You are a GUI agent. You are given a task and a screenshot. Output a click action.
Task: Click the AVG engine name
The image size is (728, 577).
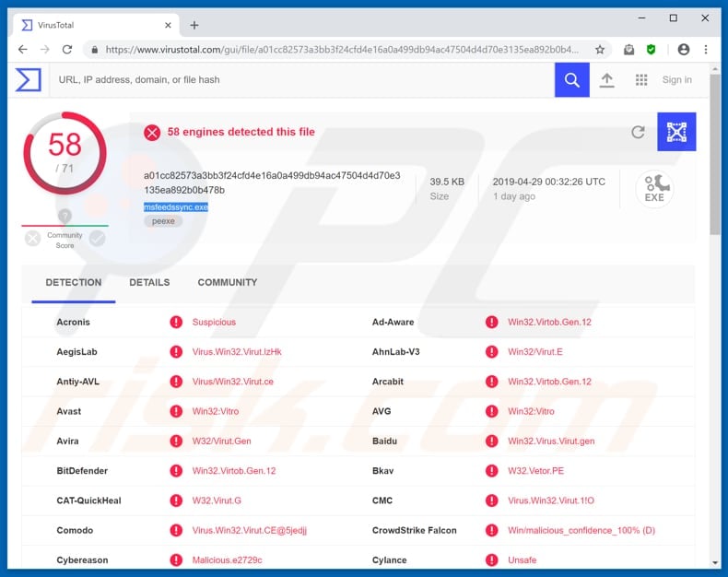click(x=382, y=411)
